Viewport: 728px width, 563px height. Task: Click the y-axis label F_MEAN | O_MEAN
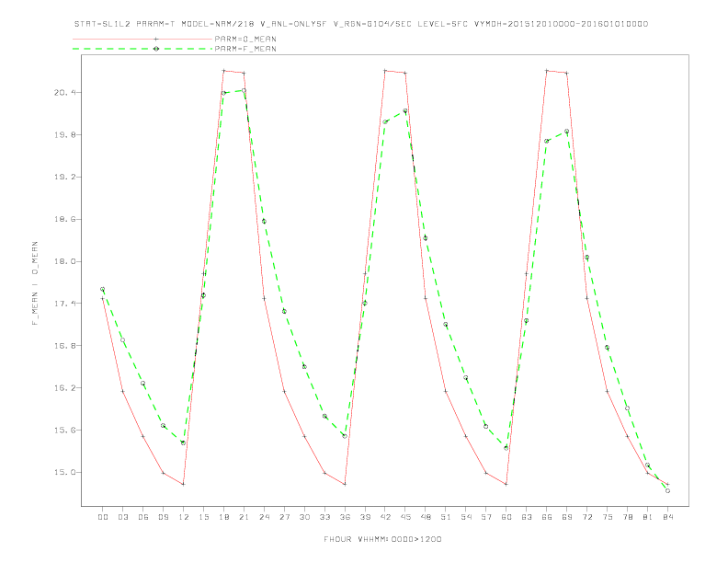click(35, 283)
